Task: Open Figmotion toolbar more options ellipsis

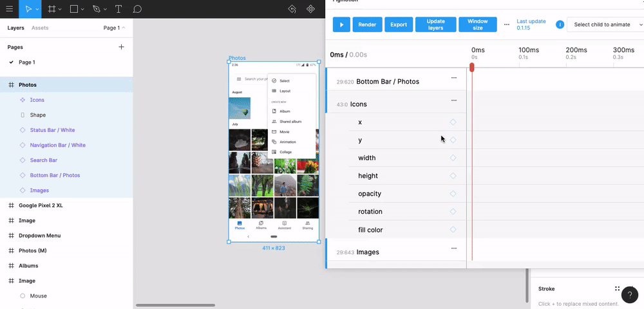Action: [x=507, y=24]
